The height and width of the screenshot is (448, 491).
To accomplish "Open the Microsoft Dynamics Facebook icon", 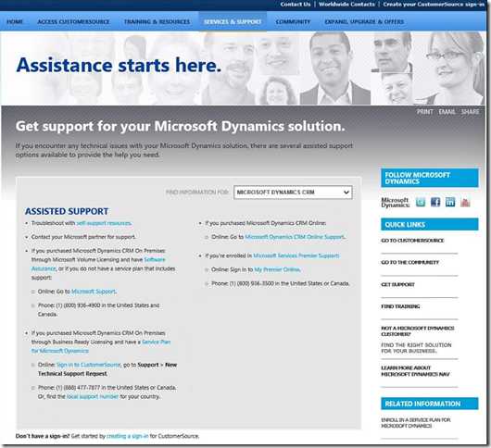I will click(x=435, y=203).
